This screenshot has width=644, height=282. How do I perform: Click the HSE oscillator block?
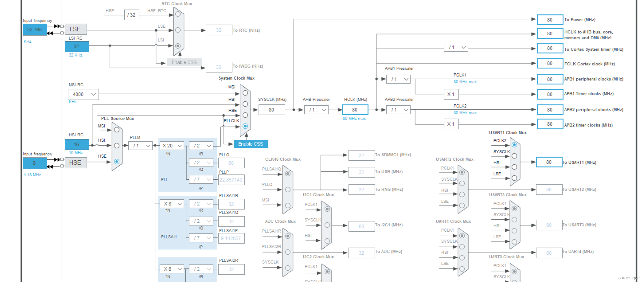click(75, 163)
